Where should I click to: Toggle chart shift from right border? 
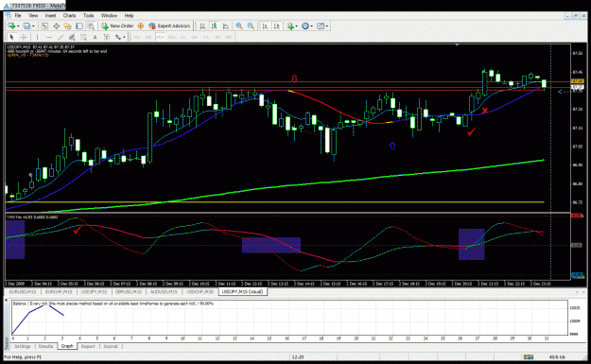(277, 26)
